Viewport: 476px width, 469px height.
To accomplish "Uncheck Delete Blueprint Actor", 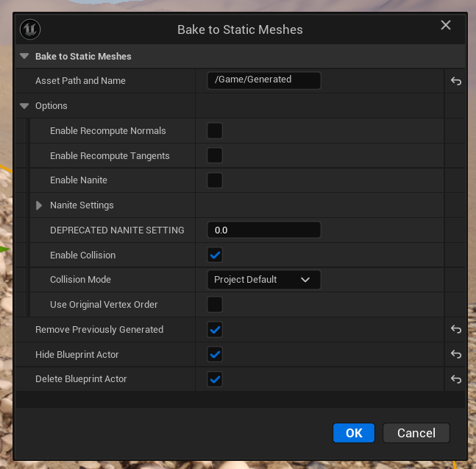I will (215, 379).
